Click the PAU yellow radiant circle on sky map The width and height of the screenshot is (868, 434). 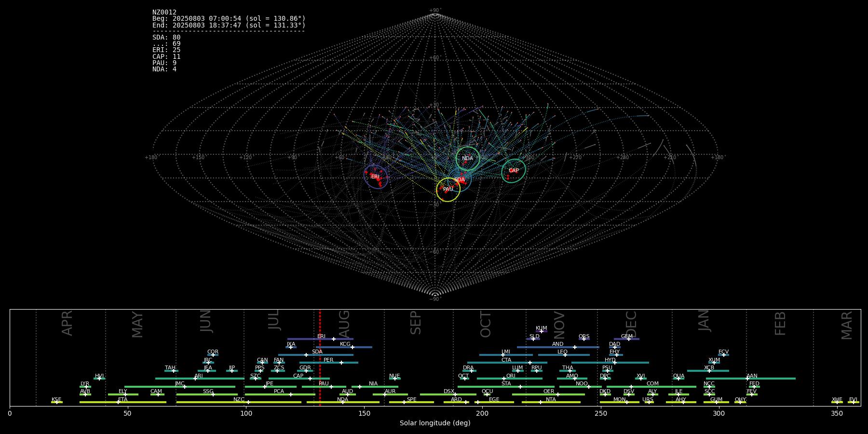coord(448,190)
